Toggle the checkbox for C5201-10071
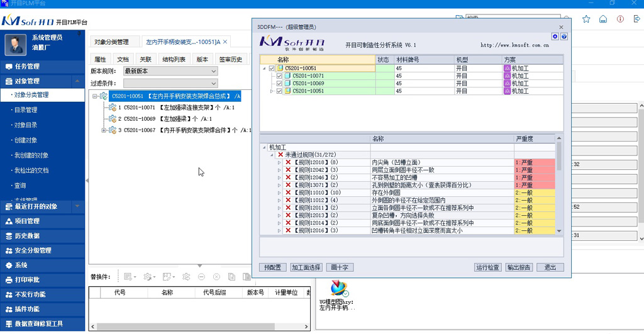 pyautogui.click(x=279, y=75)
